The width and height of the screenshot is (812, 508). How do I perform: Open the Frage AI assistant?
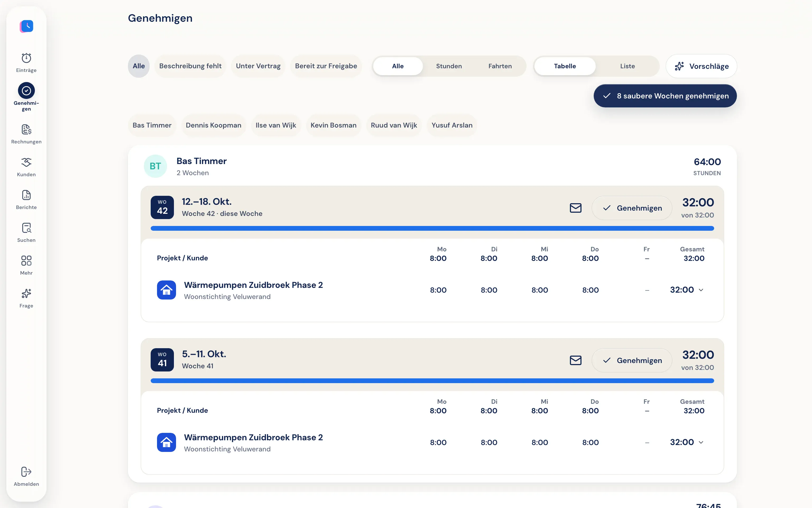26,298
